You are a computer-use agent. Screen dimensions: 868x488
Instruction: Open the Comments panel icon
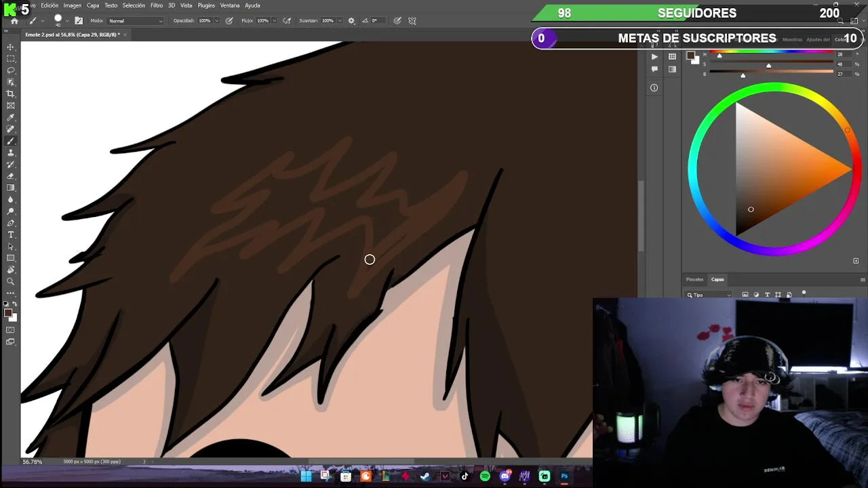(x=654, y=69)
